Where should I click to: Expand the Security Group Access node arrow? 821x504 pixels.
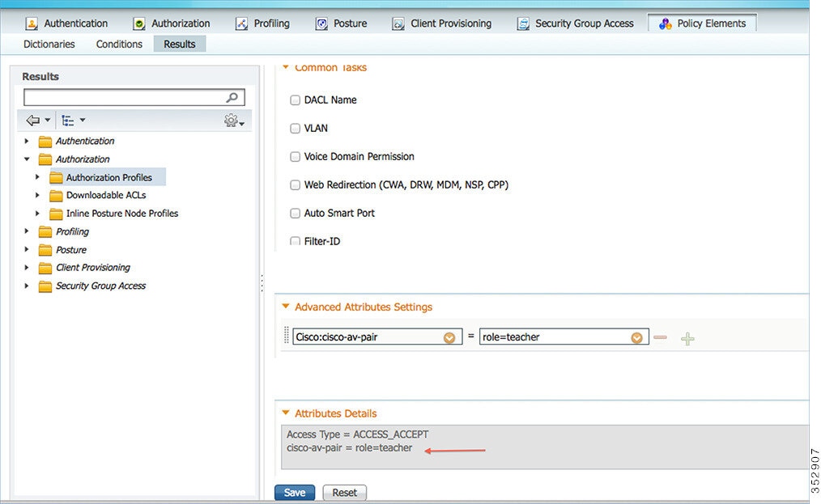[27, 286]
